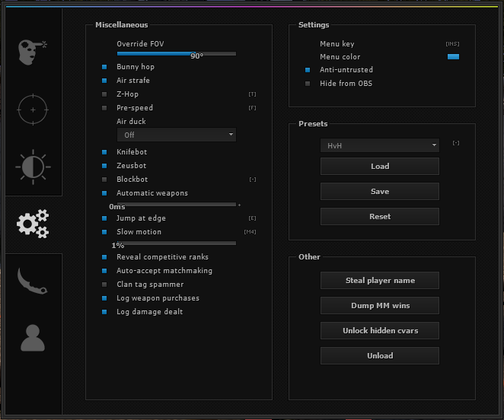Open the player silhouette sidebar tab
This screenshot has width=504, height=420.
tap(32, 338)
